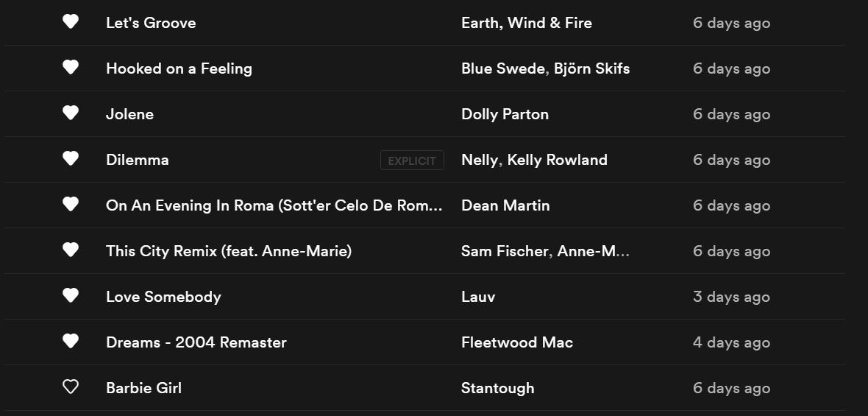Viewport: 868px width, 416px height.
Task: Like the song Barbie Girl
Action: pyautogui.click(x=71, y=387)
